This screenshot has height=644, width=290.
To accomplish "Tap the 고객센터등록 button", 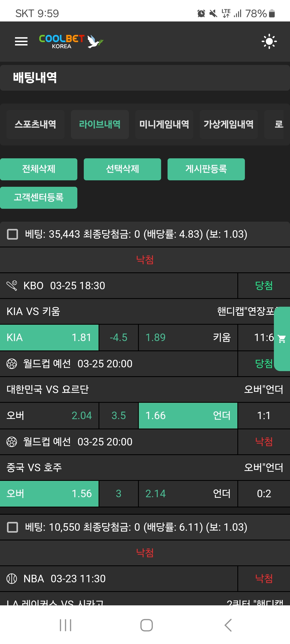I will tap(39, 197).
